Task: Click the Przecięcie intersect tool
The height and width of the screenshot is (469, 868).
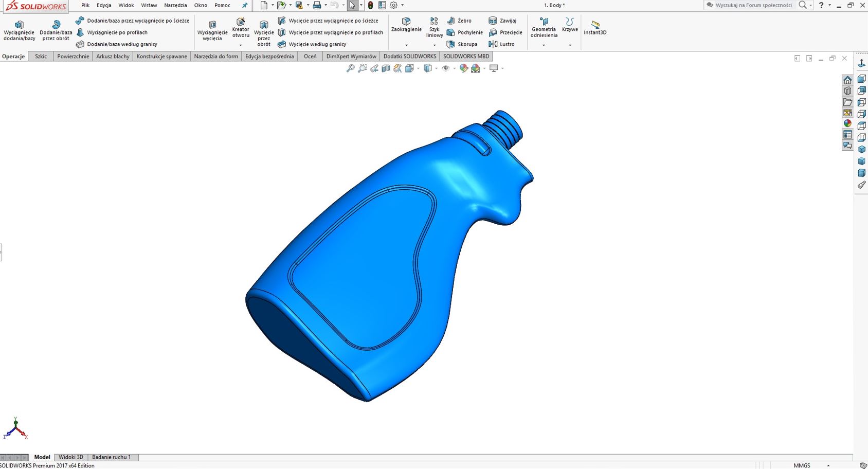Action: 505,32
